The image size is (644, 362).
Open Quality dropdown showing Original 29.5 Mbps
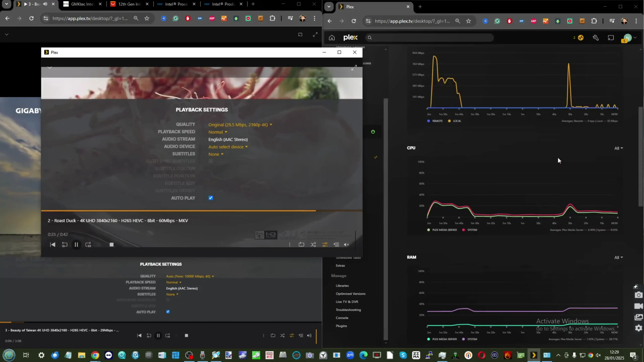point(240,124)
